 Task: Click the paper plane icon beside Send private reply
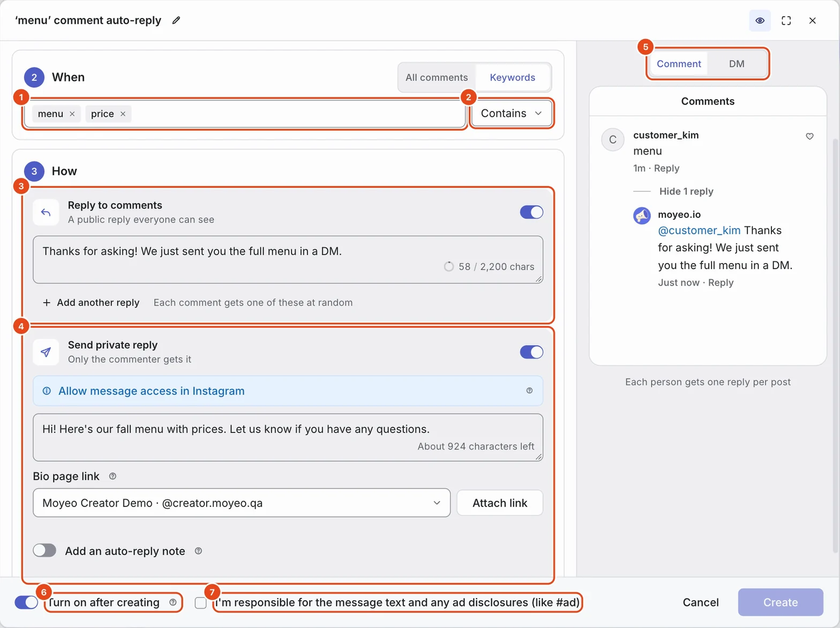[x=46, y=352]
